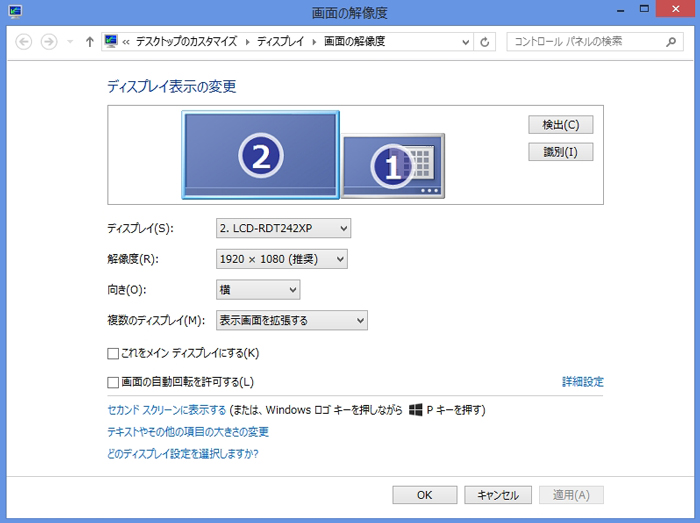
Task: Click the Forward navigation arrow
Action: tap(49, 42)
